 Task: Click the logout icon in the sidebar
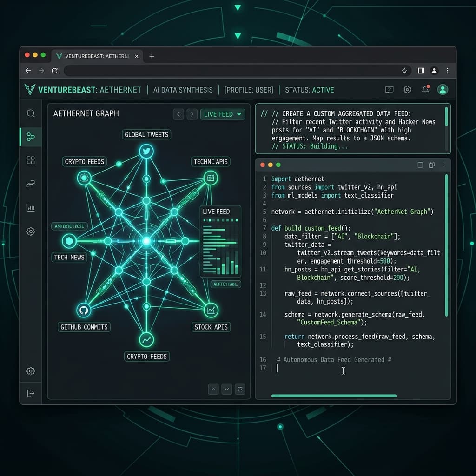[x=31, y=393]
